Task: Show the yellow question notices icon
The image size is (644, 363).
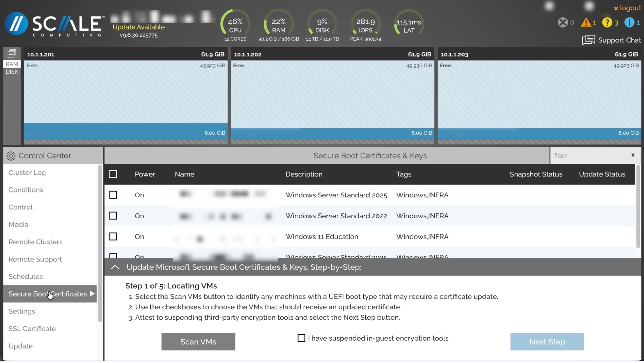Action: point(607,22)
